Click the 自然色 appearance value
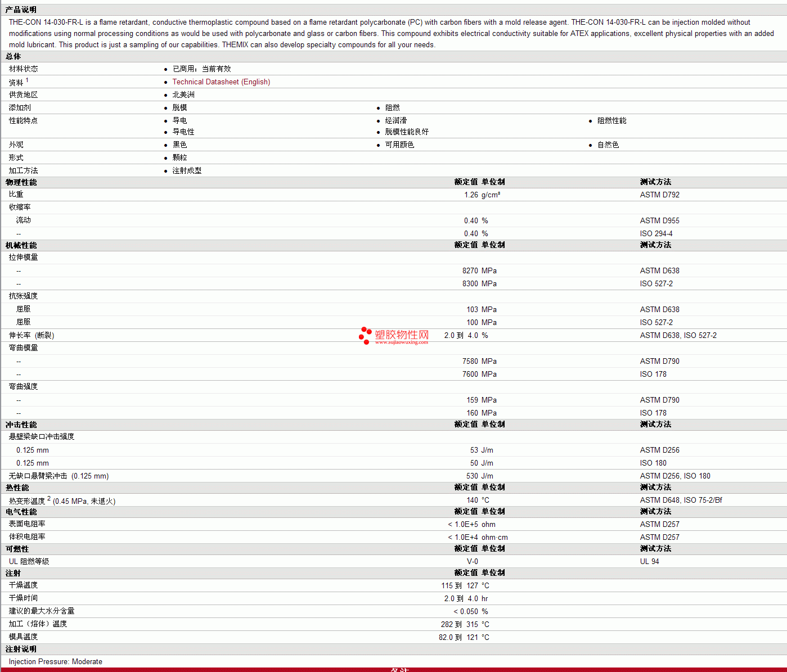This screenshot has height=672, width=787. [x=608, y=145]
